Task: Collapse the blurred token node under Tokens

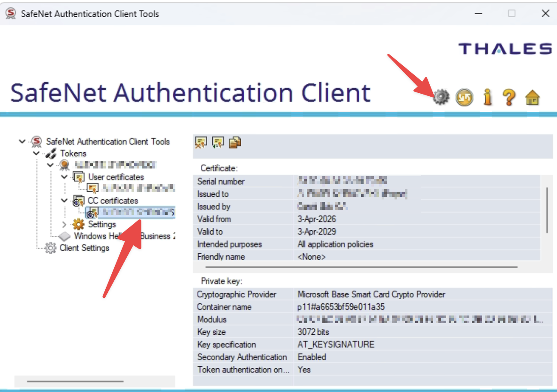Action: (x=50, y=165)
